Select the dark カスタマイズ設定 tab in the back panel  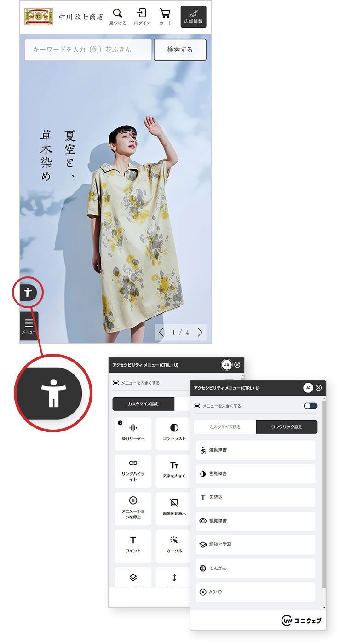[x=144, y=404]
